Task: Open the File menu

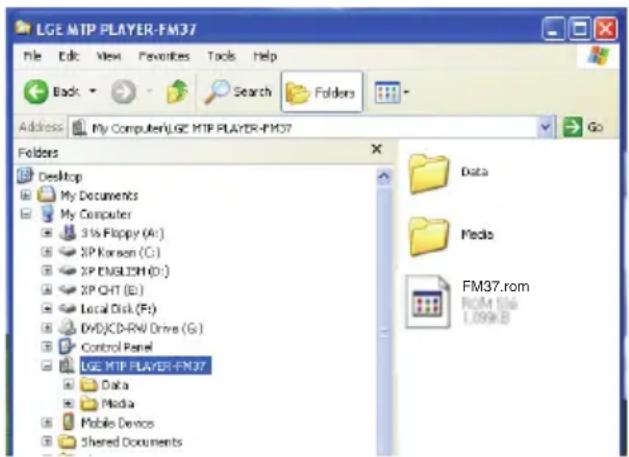Action: 33,56
